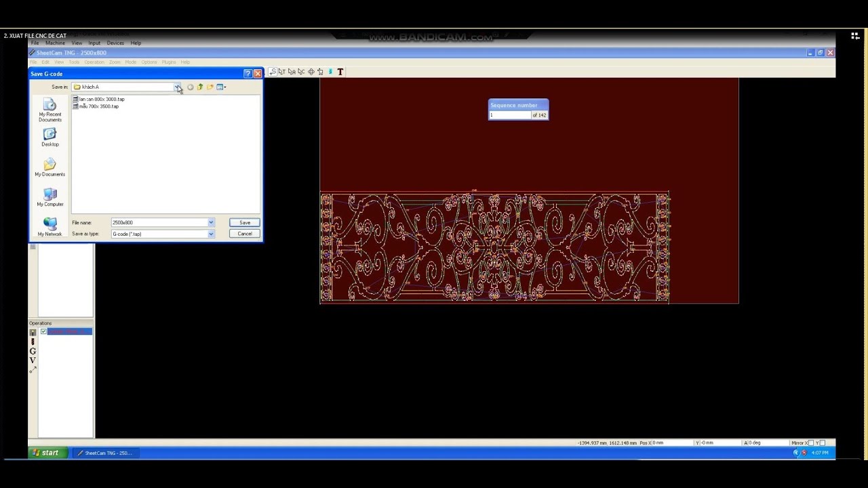The width and height of the screenshot is (868, 488).
Task: Click the G code-snippet operation icon
Action: click(33, 351)
